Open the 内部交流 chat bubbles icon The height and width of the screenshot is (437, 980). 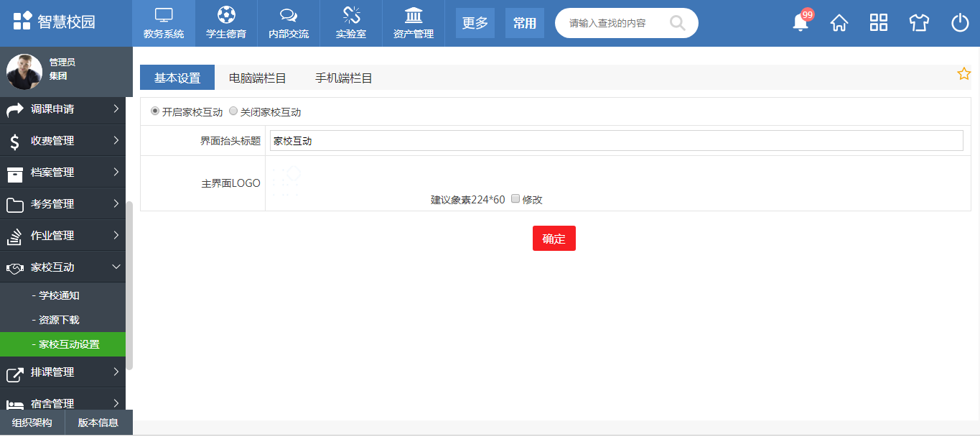(289, 15)
